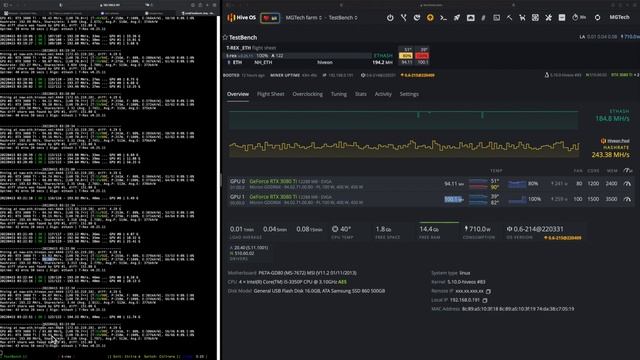The width and height of the screenshot is (640, 360).
Task: Copy the Local IP 192.168.0.191
Action: (485, 300)
